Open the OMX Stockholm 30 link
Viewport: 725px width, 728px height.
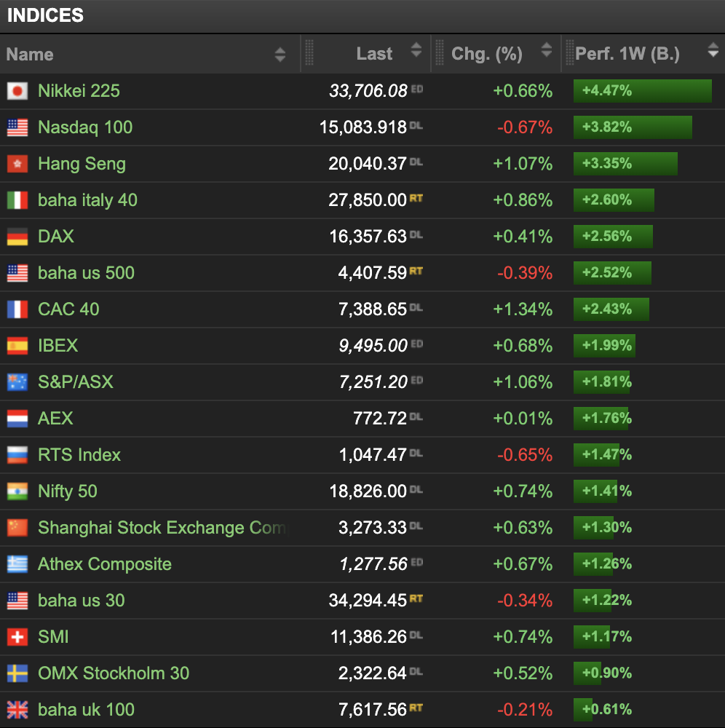(114, 673)
